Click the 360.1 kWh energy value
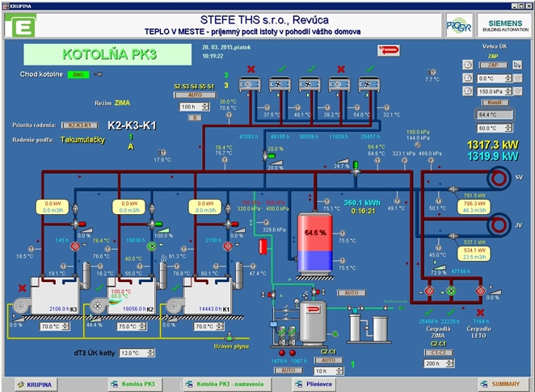Viewport: 535px width, 392px height. coord(362,203)
